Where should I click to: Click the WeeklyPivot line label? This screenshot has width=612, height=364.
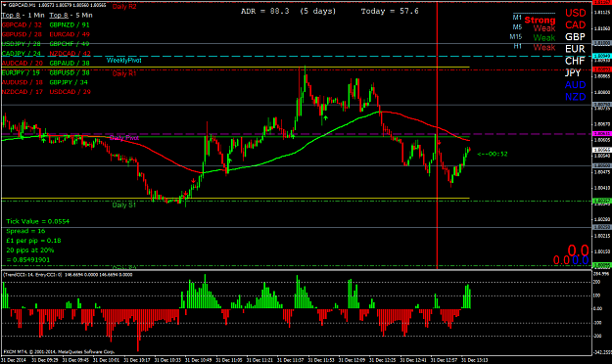pyautogui.click(x=124, y=61)
